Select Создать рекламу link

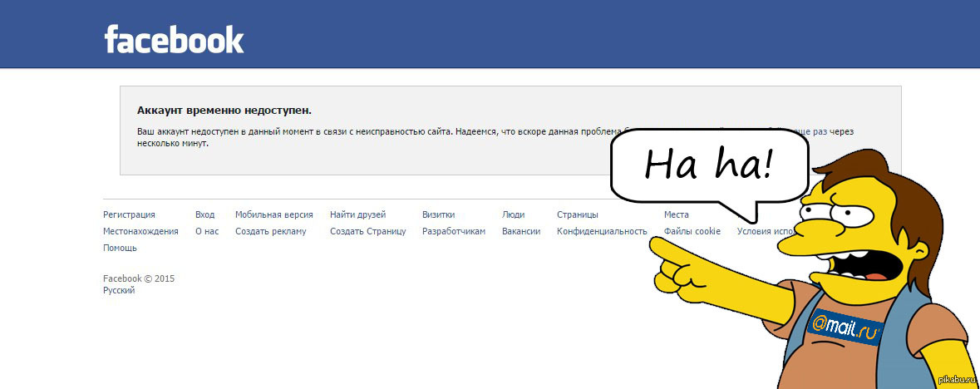(x=271, y=231)
